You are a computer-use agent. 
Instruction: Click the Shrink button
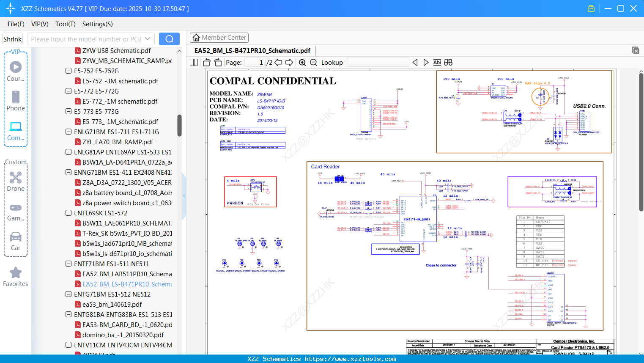(12, 39)
